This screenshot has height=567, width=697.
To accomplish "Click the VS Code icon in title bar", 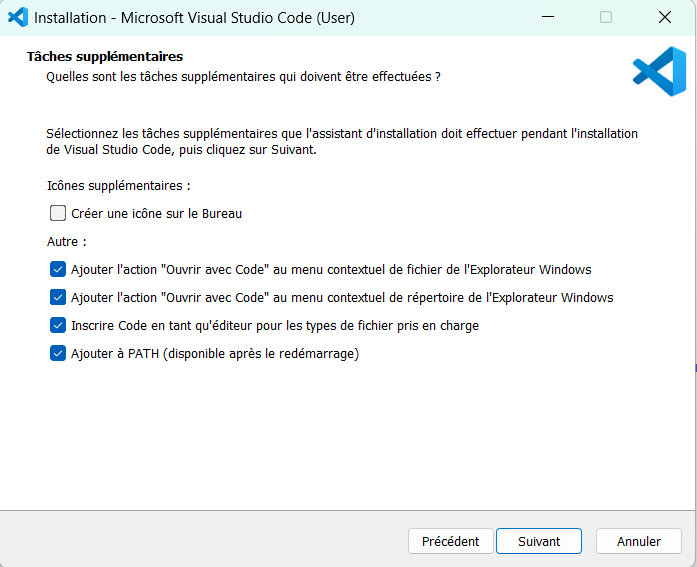I will point(18,17).
